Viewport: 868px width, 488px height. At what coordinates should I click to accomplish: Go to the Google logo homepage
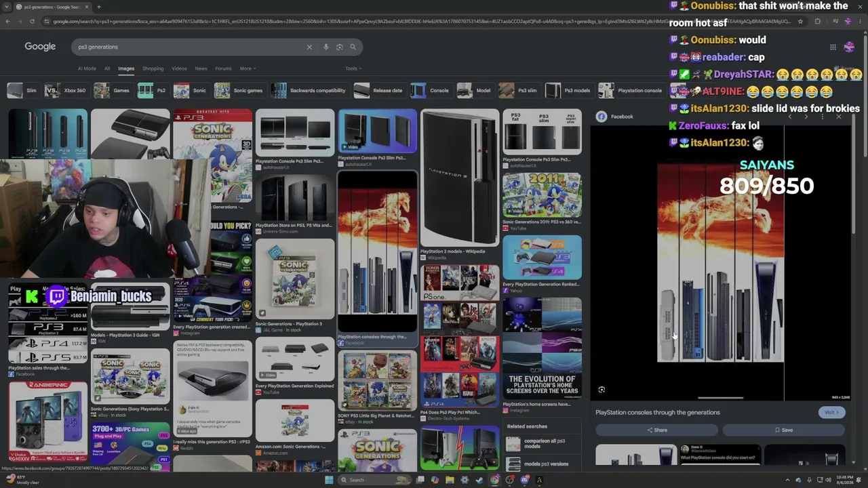pyautogui.click(x=40, y=47)
